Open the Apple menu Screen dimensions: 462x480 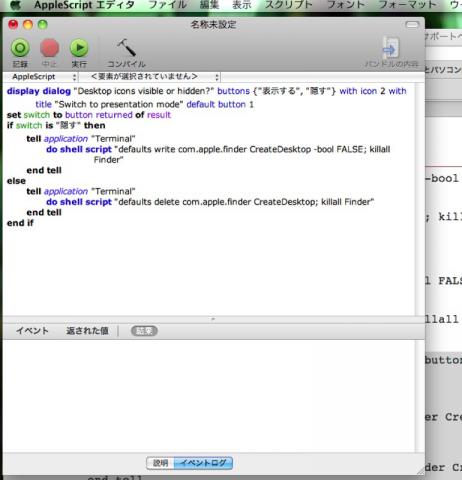(x=15, y=5)
